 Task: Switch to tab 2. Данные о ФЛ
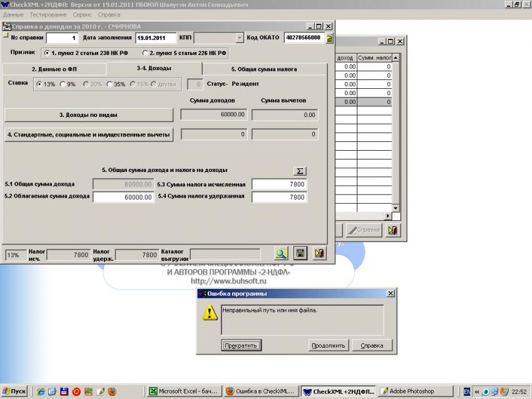click(54, 69)
